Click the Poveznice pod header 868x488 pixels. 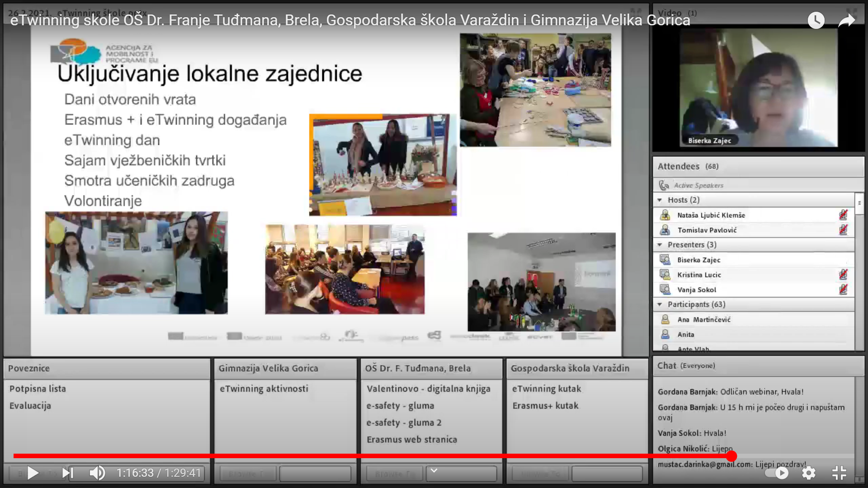tap(107, 368)
